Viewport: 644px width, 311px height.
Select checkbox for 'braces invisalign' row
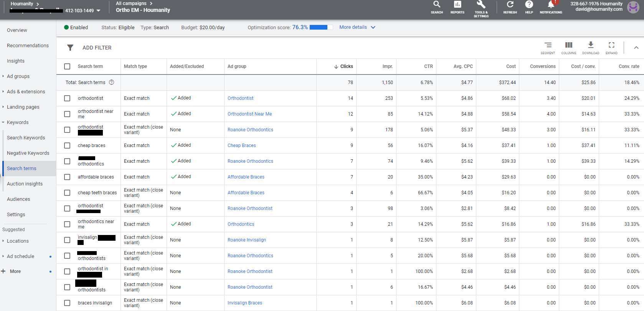tap(67, 303)
